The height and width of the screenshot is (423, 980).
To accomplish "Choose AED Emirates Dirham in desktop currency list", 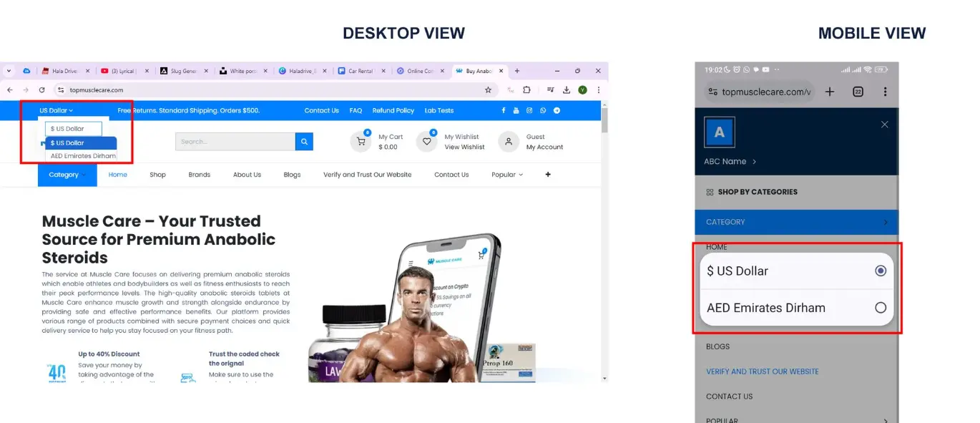I will 83,156.
